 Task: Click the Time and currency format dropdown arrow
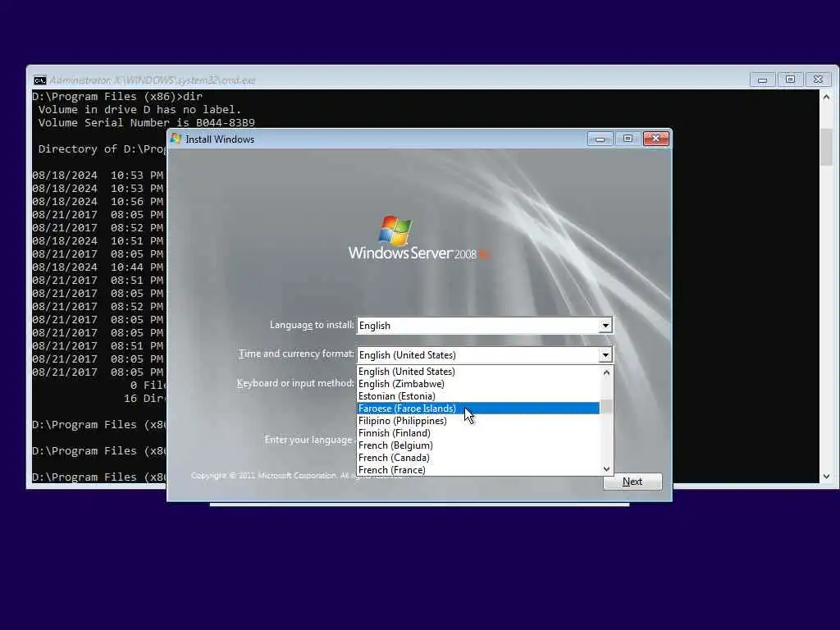[605, 354]
